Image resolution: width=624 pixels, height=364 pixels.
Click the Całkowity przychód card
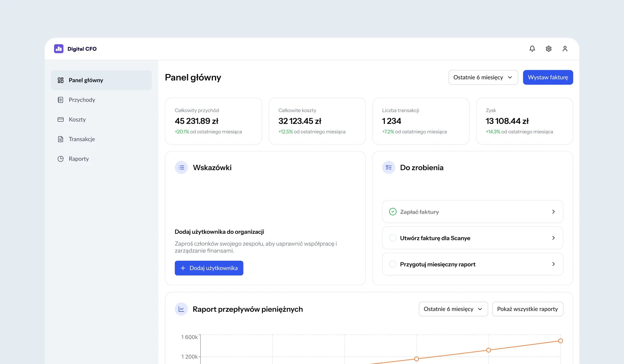(213, 121)
